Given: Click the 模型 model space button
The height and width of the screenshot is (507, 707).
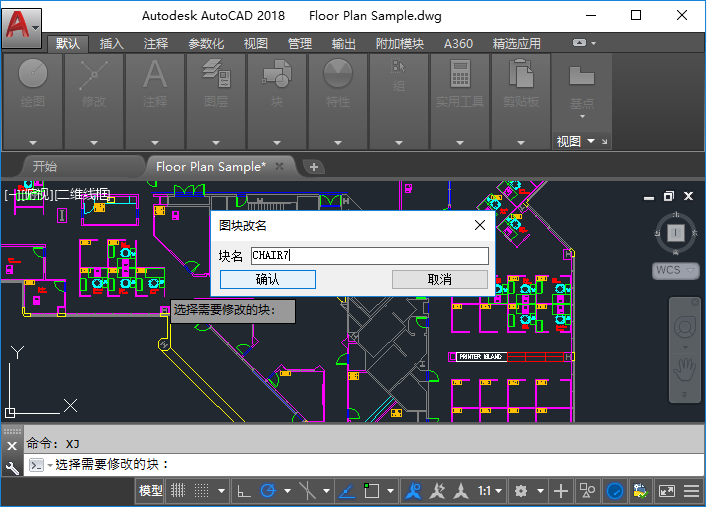Looking at the screenshot, I should 151,491.
